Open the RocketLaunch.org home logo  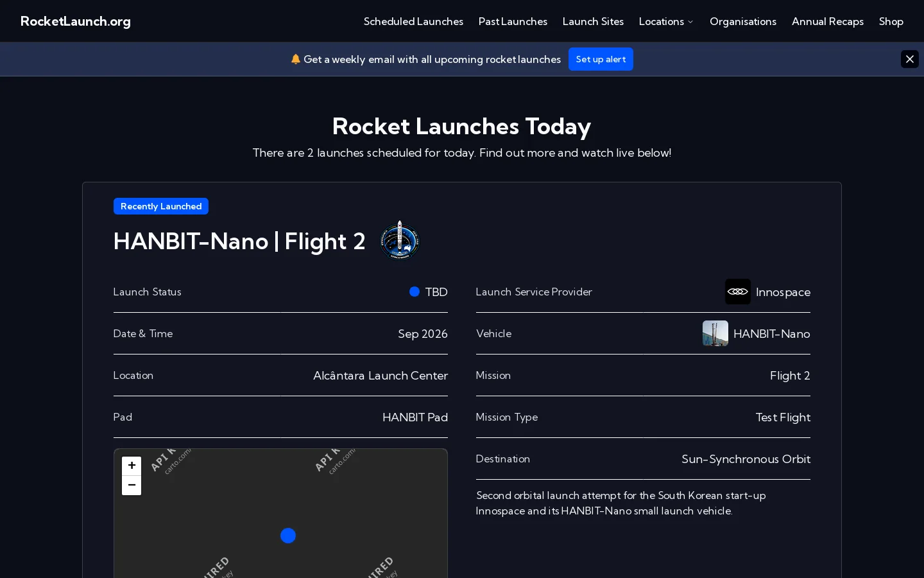(x=76, y=21)
